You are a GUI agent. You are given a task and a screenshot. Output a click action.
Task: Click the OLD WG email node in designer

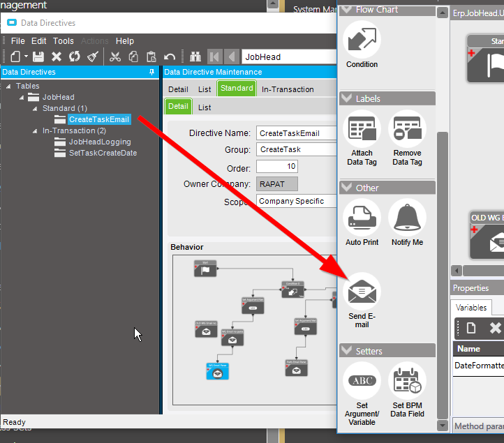tap(487, 235)
